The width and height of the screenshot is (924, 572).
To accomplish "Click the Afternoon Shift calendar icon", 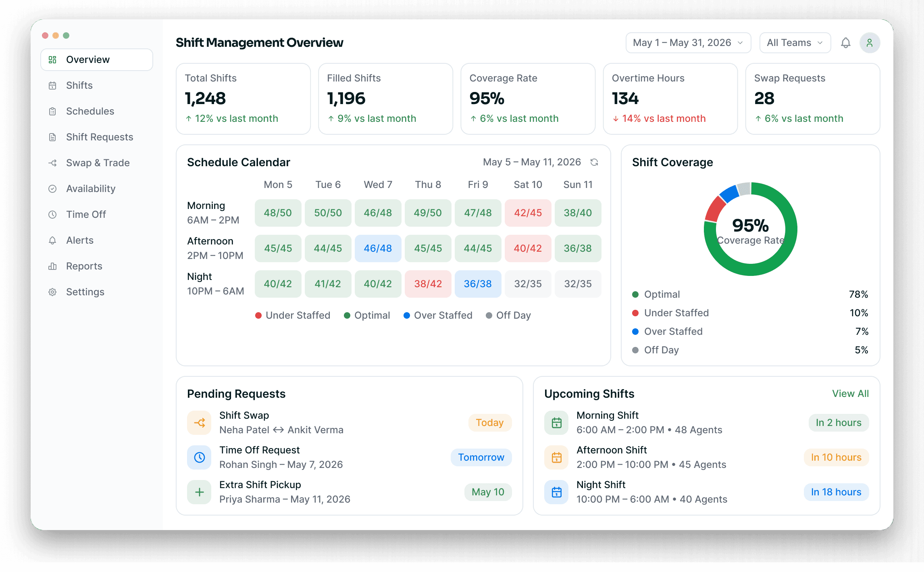I will [556, 457].
